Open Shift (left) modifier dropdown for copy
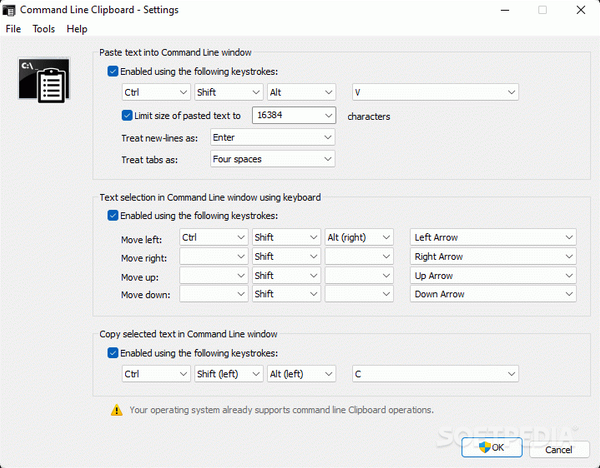 pyautogui.click(x=228, y=374)
